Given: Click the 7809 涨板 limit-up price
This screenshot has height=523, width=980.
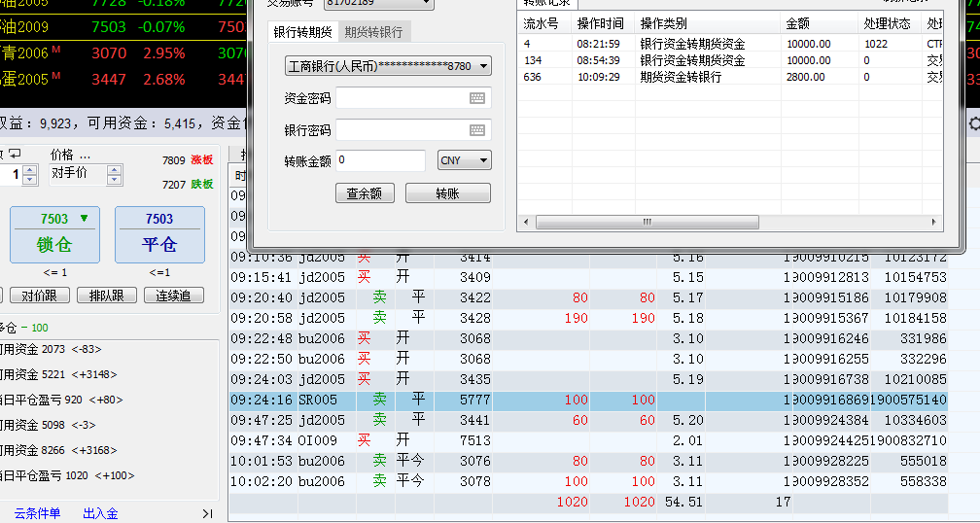Looking at the screenshot, I should (188, 160).
